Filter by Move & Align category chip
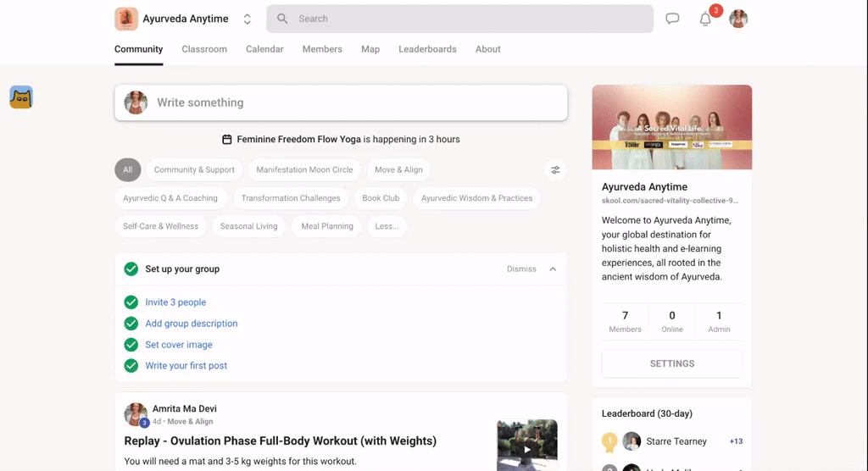 click(x=398, y=170)
